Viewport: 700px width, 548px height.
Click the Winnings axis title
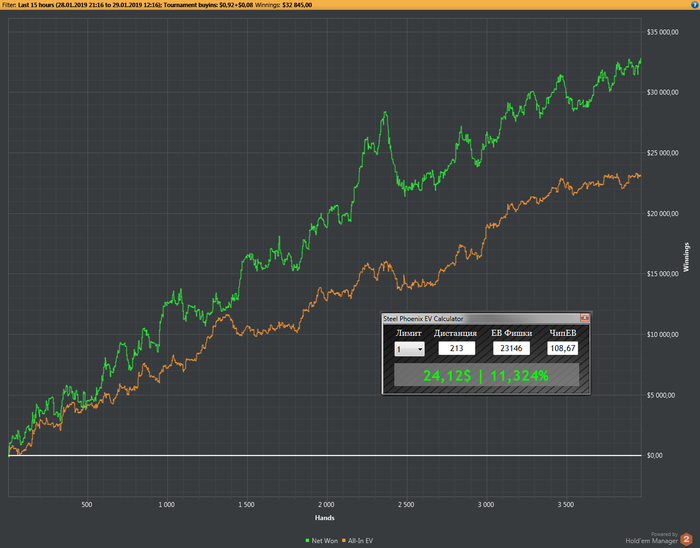pyautogui.click(x=686, y=257)
